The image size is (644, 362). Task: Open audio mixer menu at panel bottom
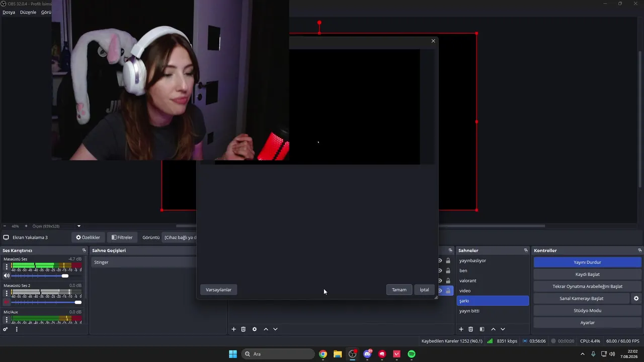coord(17,329)
